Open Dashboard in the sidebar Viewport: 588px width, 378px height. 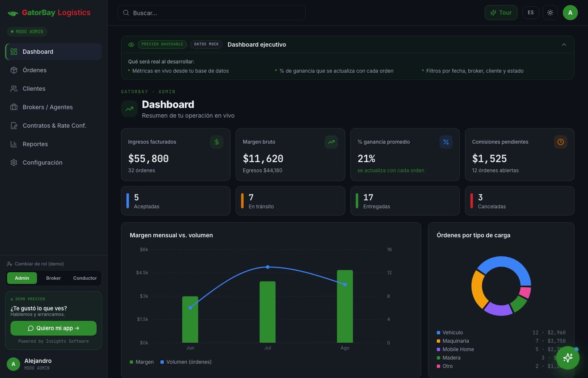point(54,52)
